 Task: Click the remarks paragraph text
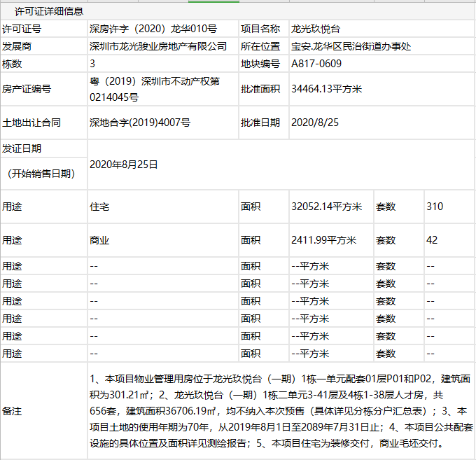pyautogui.click(x=281, y=411)
